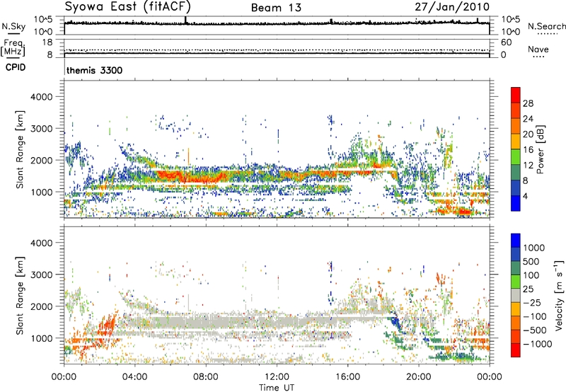
Task: Click the '12:00' time axis label
Action: pyautogui.click(x=277, y=377)
